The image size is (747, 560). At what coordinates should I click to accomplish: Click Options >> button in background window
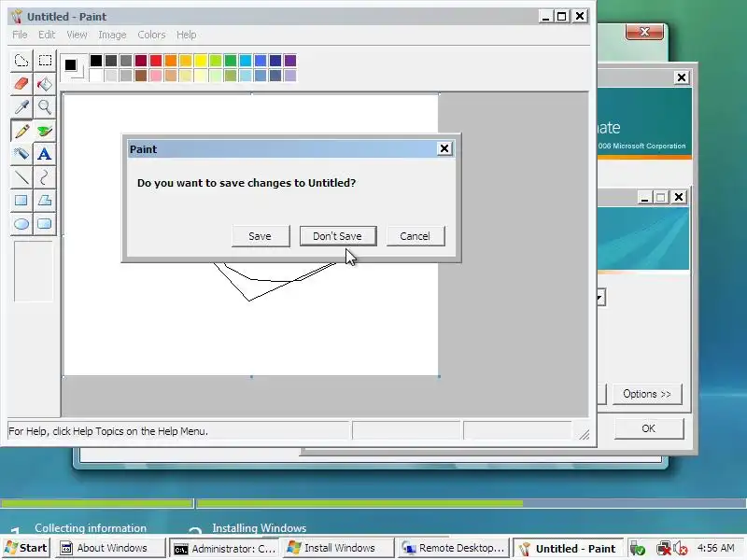pos(647,394)
